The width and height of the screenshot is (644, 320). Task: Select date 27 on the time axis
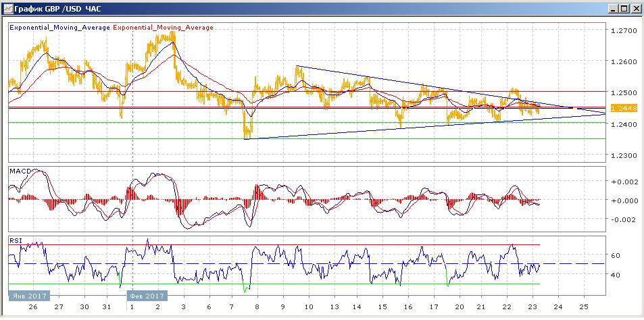tap(59, 307)
